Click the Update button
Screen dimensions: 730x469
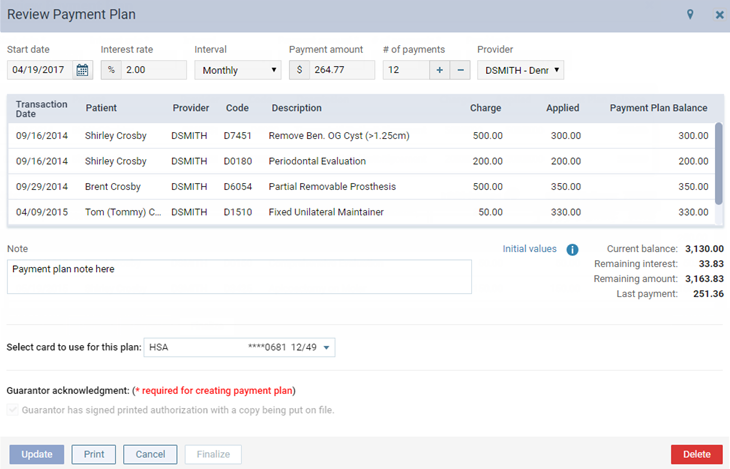(37, 454)
